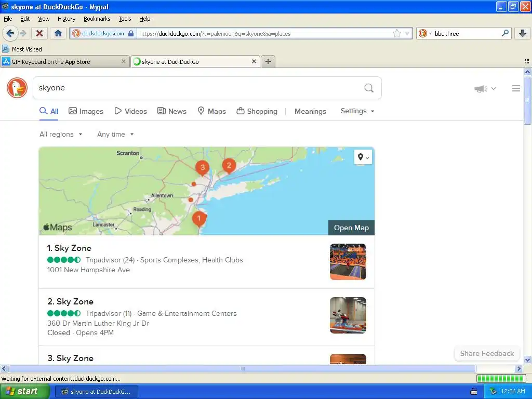The height and width of the screenshot is (399, 532).
Task: Open the map location pin dropdown
Action: click(363, 157)
